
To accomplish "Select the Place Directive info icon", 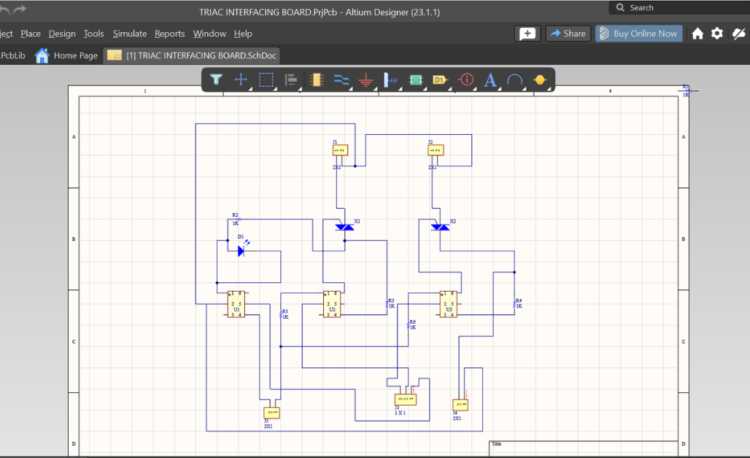I will [465, 79].
